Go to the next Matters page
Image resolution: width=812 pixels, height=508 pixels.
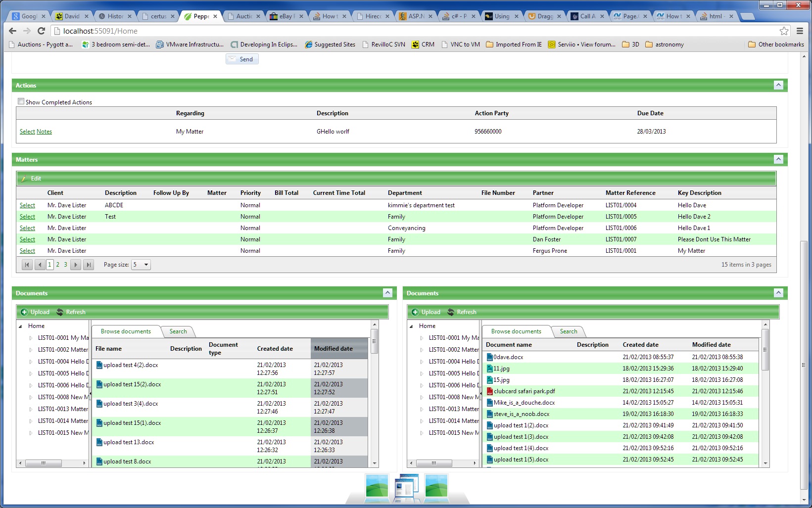(76, 265)
